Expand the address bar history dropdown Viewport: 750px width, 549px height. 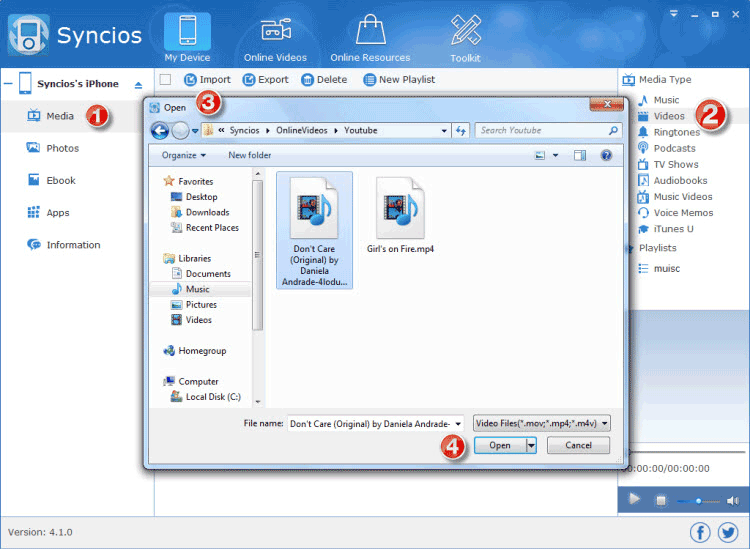(444, 131)
